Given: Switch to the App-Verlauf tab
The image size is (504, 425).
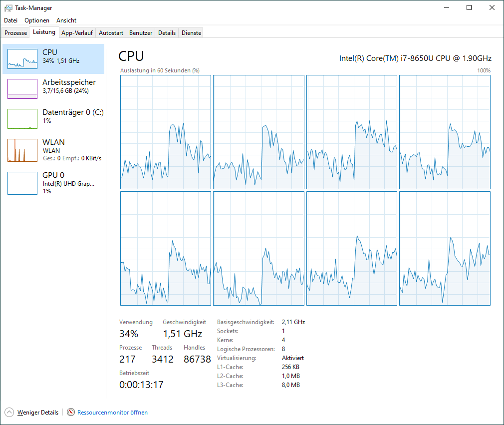Looking at the screenshot, I should (x=77, y=33).
